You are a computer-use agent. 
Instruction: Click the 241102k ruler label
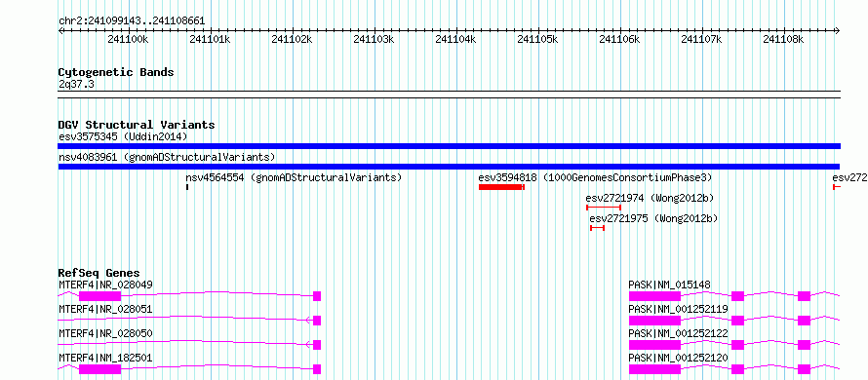[x=292, y=39]
